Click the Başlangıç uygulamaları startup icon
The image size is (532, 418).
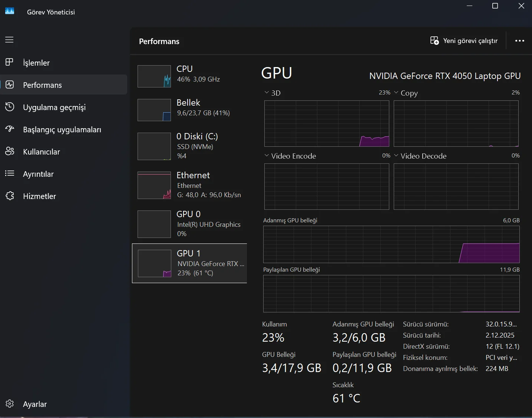[x=10, y=129]
